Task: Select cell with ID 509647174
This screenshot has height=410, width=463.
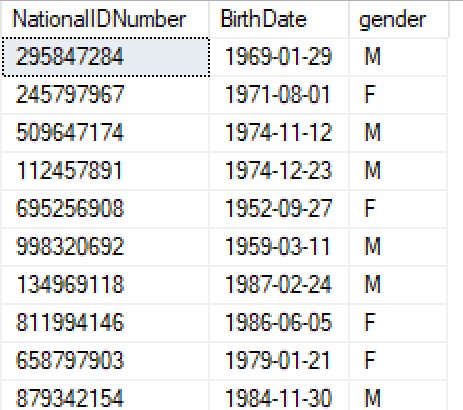Action: pos(105,133)
